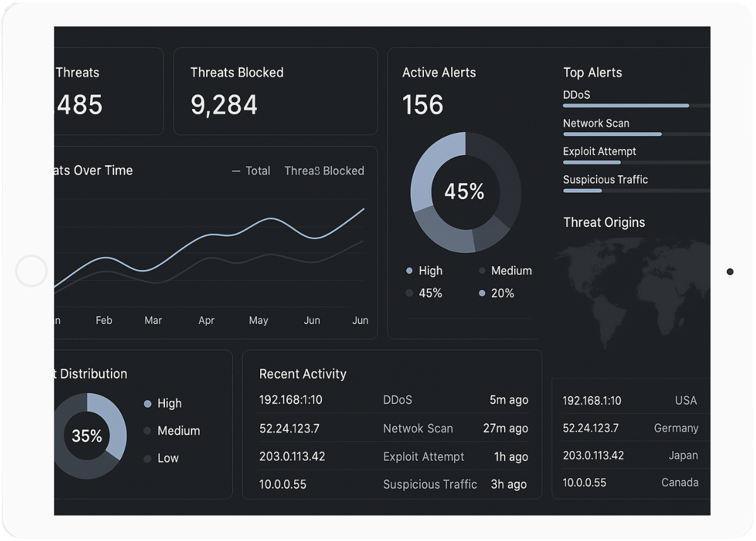
Task: Open the Threats Blocked 9,284 card
Action: pos(275,91)
